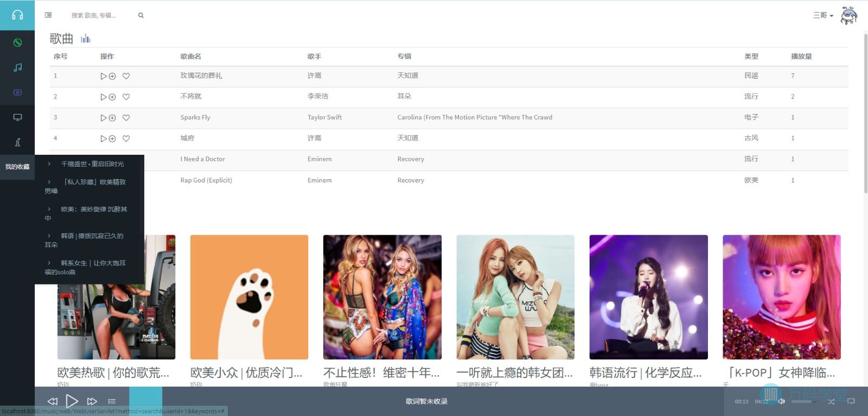The image size is (868, 416).
Task: Expand chevron beside 韩语 | 撩拨沉寂已久的耳朵
Action: tap(49, 236)
